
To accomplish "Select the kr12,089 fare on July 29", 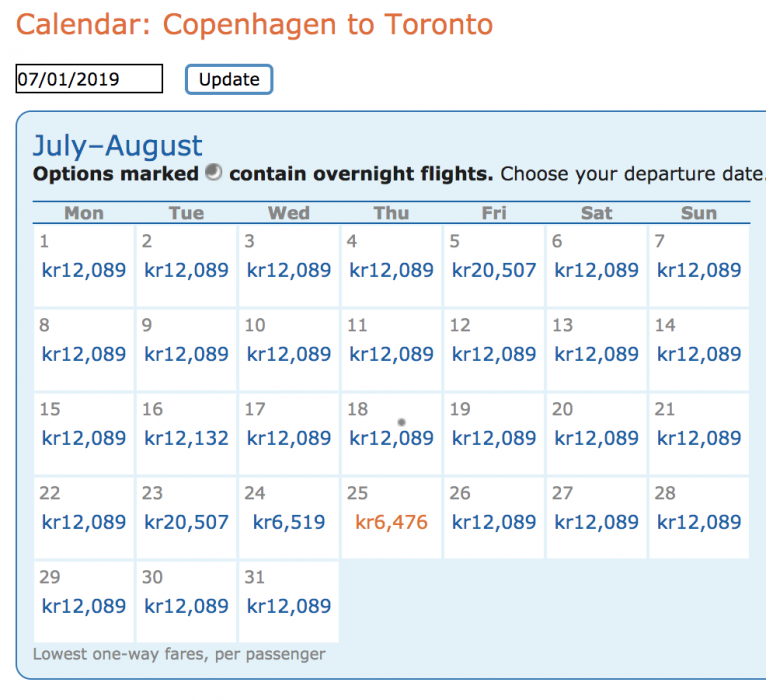I will (x=84, y=606).
